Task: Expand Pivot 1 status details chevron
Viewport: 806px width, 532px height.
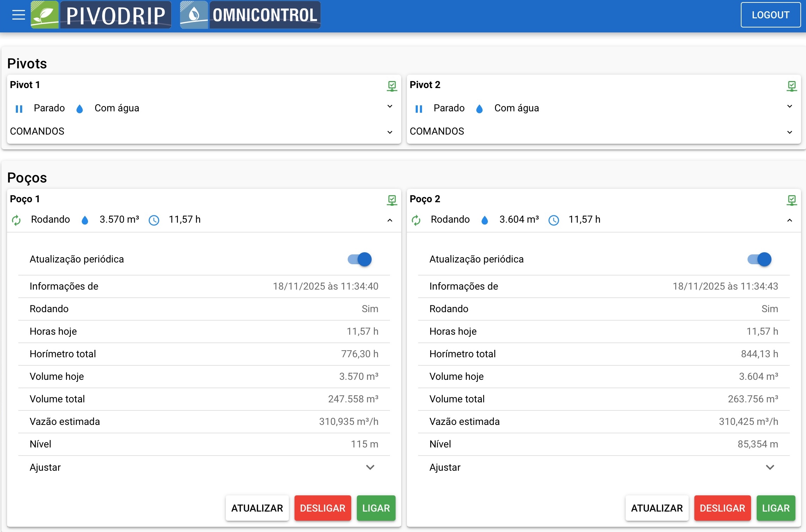Action: click(390, 106)
